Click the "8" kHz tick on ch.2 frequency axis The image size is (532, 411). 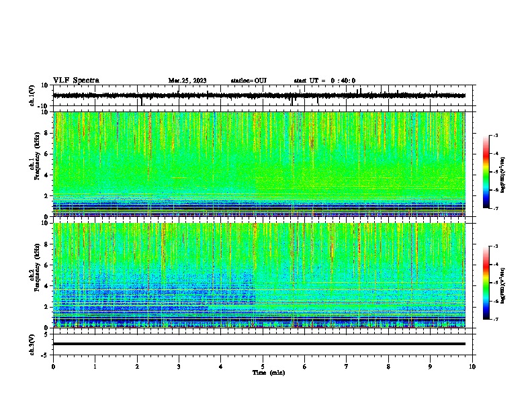tap(47, 244)
